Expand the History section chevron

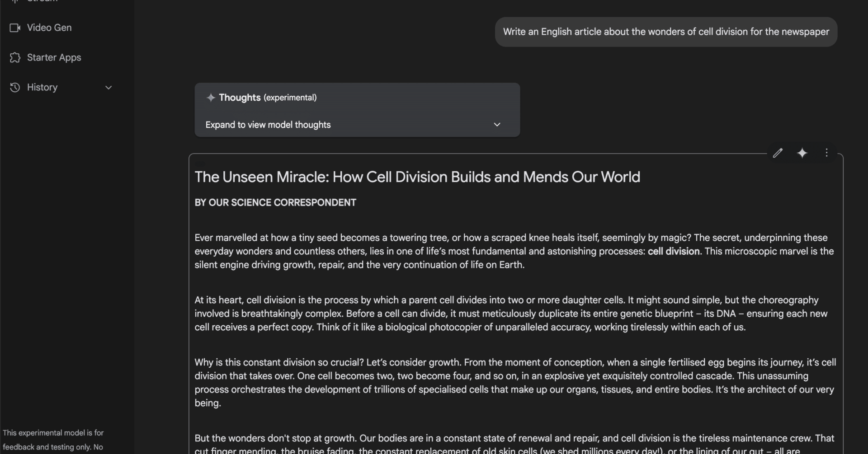coord(108,88)
